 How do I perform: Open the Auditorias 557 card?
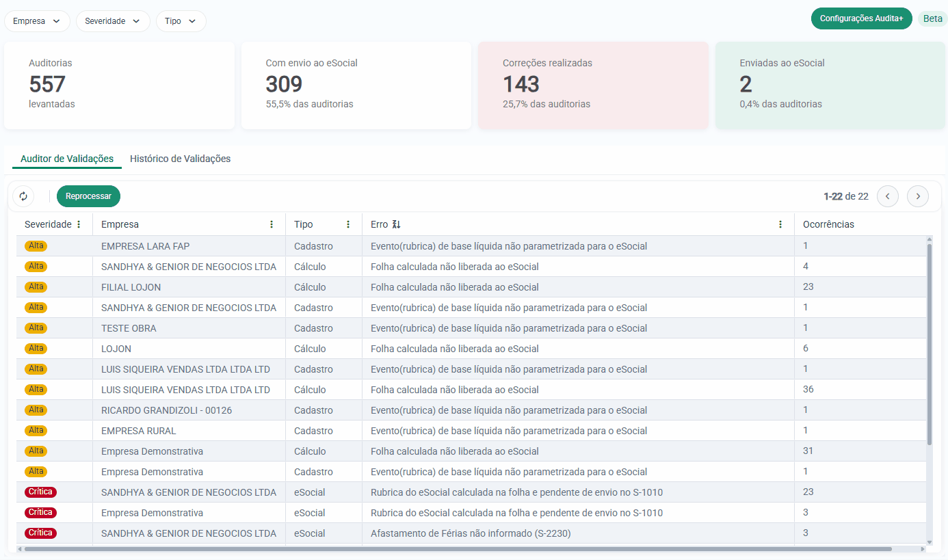[x=119, y=85]
